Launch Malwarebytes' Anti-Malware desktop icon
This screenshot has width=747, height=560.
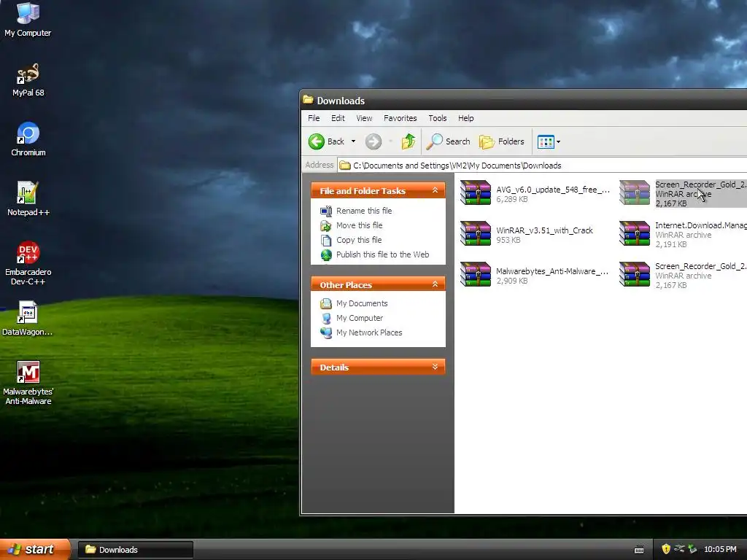point(28,383)
